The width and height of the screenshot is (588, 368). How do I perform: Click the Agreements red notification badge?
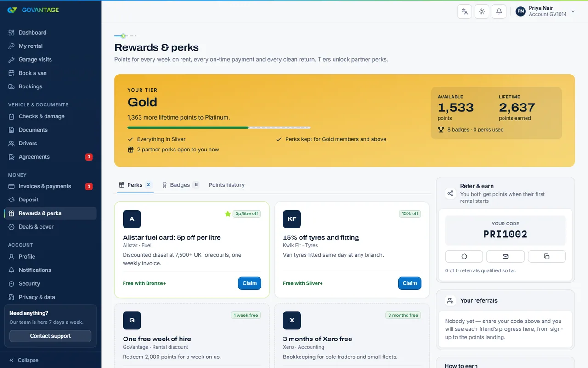pyautogui.click(x=89, y=157)
